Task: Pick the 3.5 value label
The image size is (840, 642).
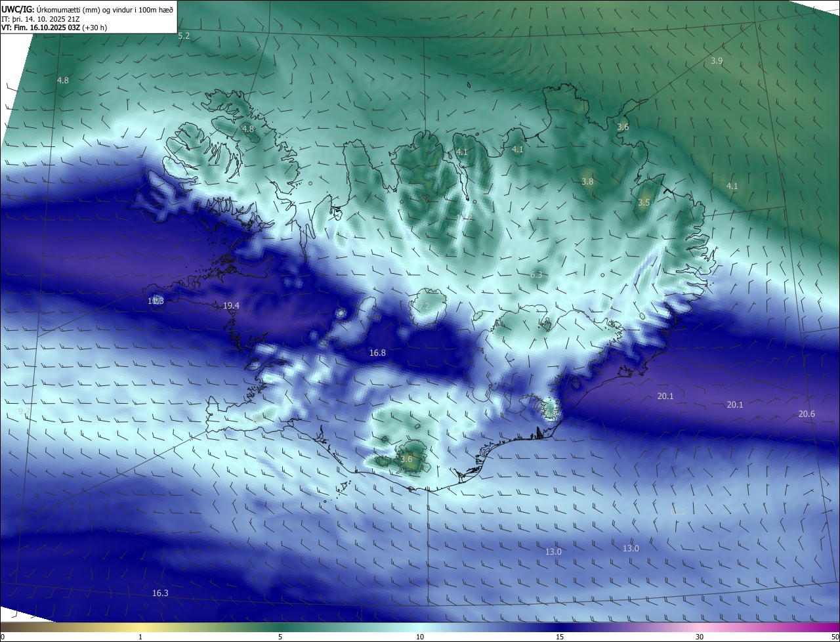Action: point(644,203)
